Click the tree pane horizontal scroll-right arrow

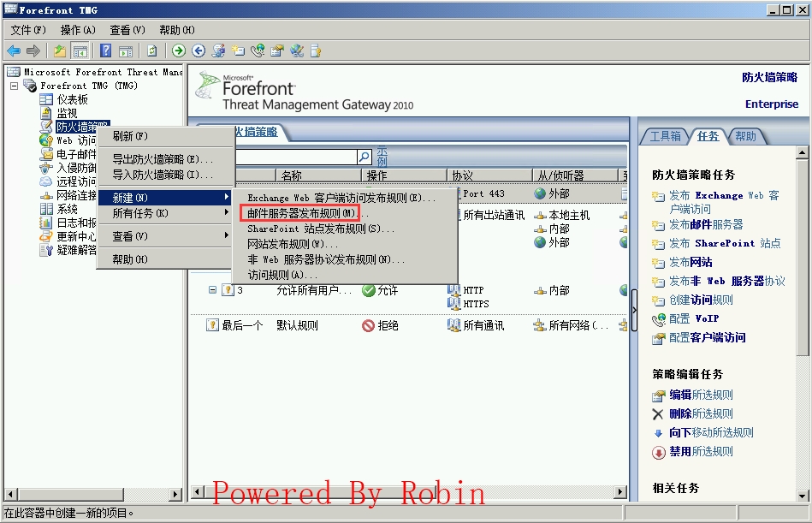click(176, 494)
